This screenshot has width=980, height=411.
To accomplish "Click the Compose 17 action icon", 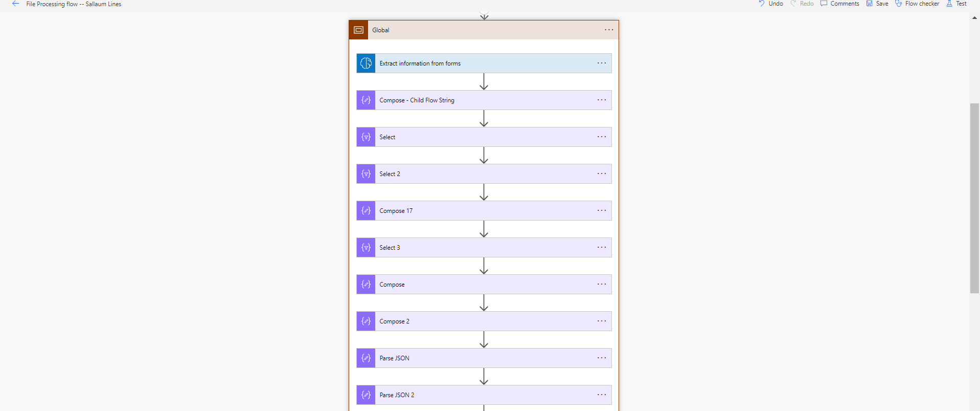I will tap(366, 211).
